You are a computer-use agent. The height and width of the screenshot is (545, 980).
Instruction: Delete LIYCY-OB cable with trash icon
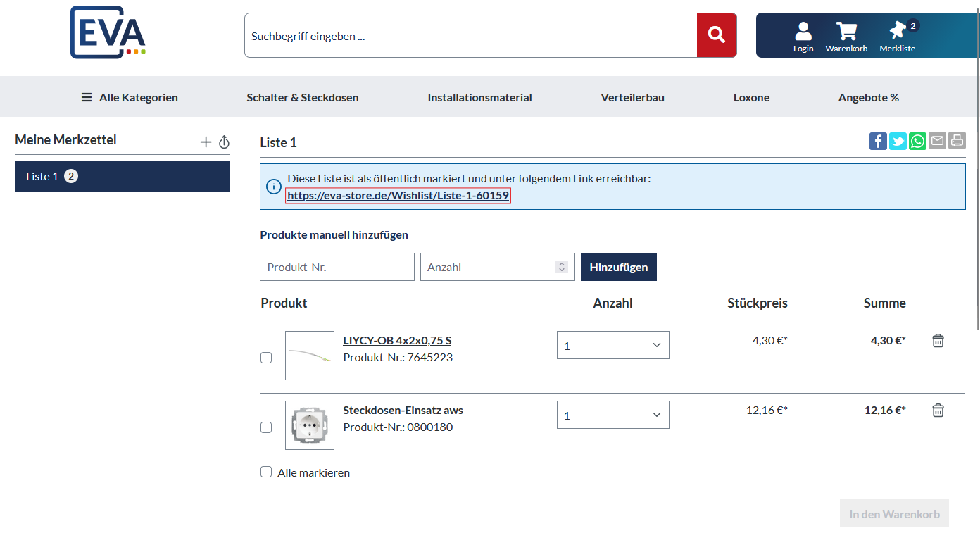(938, 341)
